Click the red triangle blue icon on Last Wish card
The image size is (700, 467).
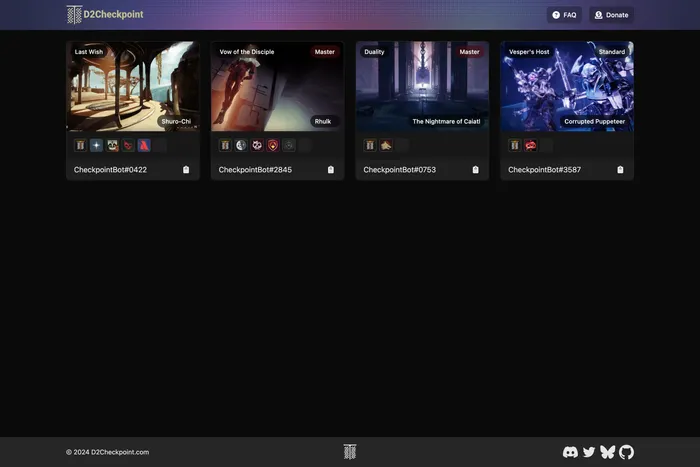coord(144,145)
